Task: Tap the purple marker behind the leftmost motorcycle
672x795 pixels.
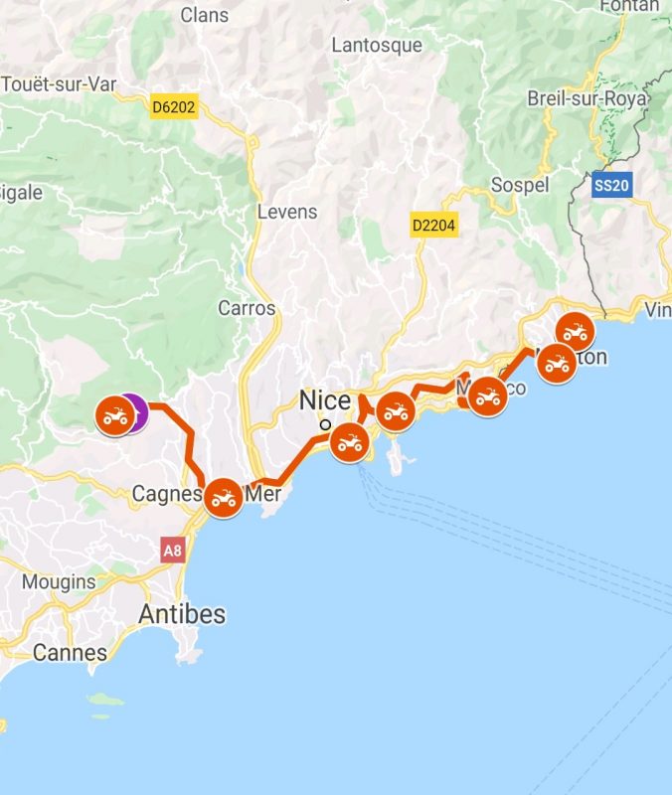Action: click(x=141, y=413)
